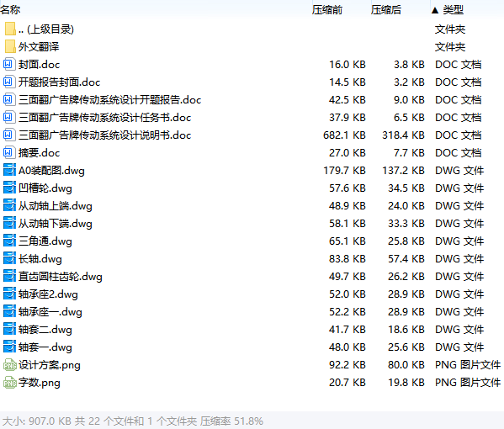Click the DWG icon beside 轴承座2.dwg
Image resolution: width=504 pixels, height=429 pixels.
click(x=9, y=294)
